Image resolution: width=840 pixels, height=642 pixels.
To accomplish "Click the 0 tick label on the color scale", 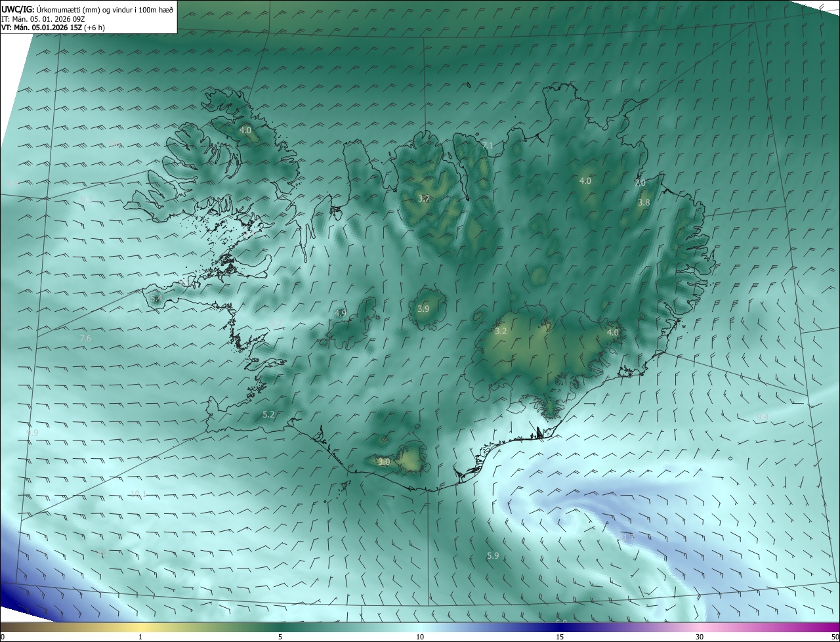I will 3,637.
